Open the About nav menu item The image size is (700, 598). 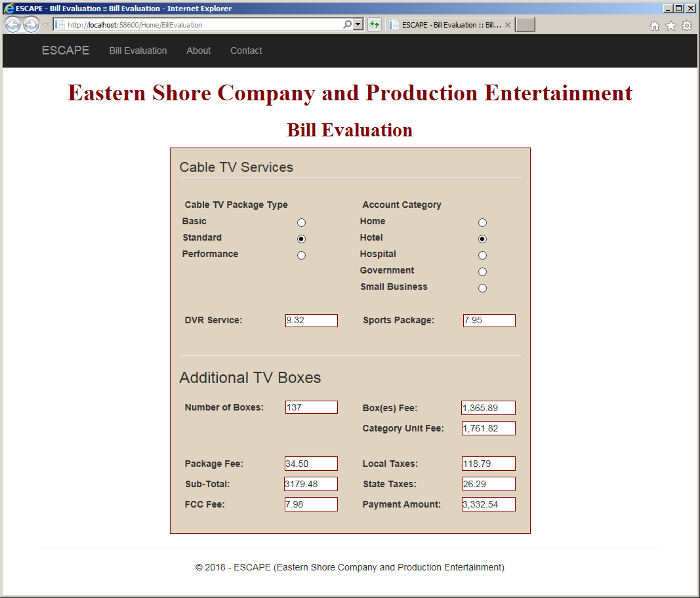coord(198,51)
